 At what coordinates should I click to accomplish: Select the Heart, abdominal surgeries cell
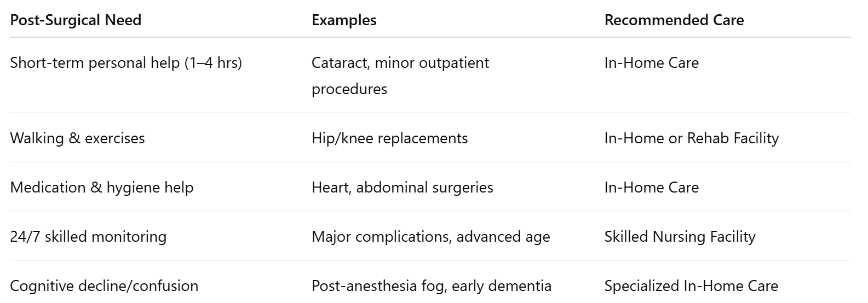402,187
